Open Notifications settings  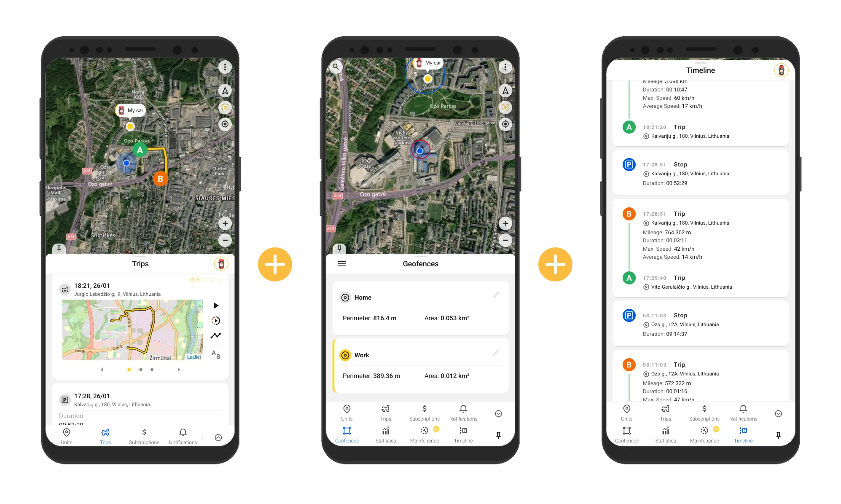pos(183,436)
